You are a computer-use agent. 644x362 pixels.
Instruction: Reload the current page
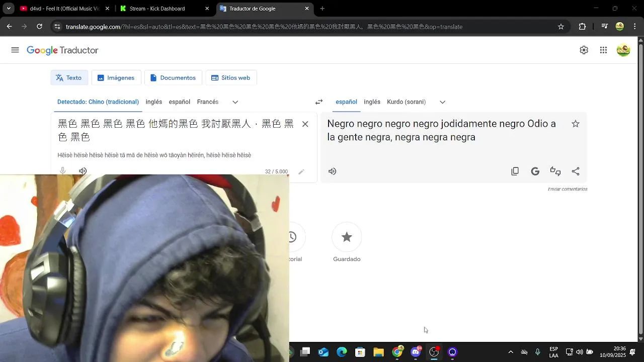coord(40,27)
